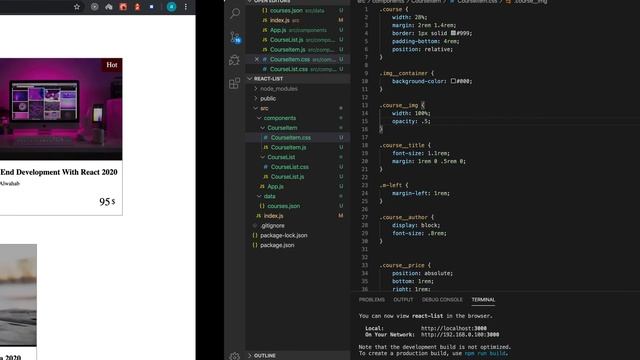The height and width of the screenshot is (360, 640).
Task: Close CourseItem.css in Open Editors
Action: point(257,59)
